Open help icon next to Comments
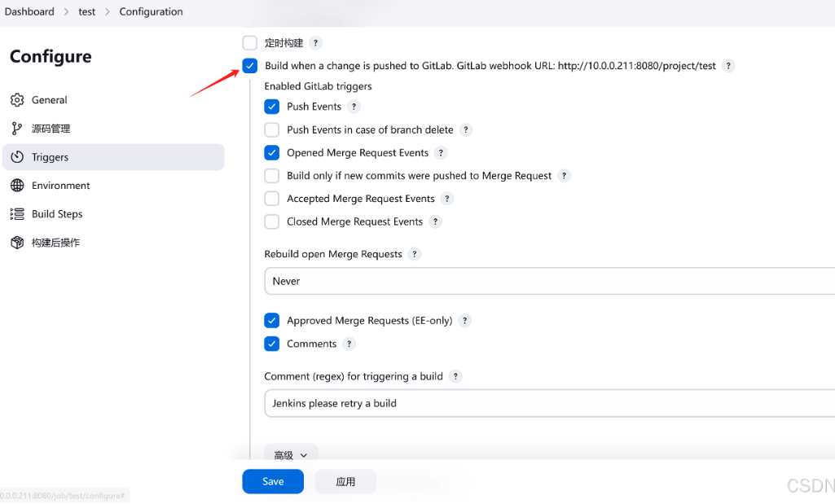This screenshot has height=504, width=835. (x=349, y=344)
